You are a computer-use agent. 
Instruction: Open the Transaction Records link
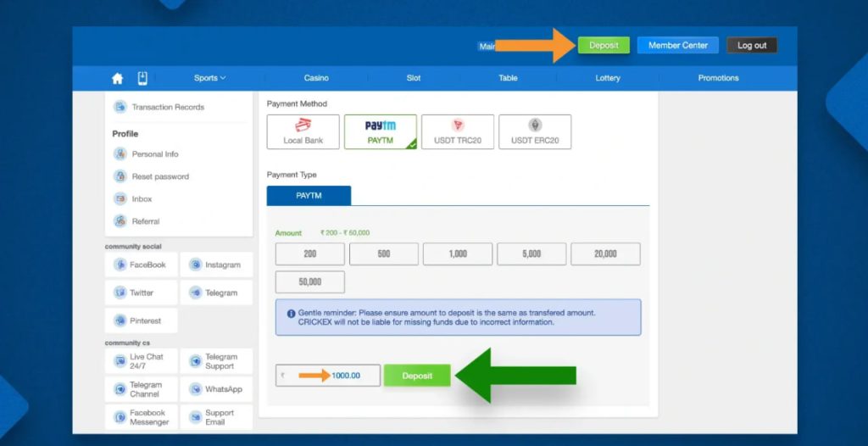pos(168,107)
